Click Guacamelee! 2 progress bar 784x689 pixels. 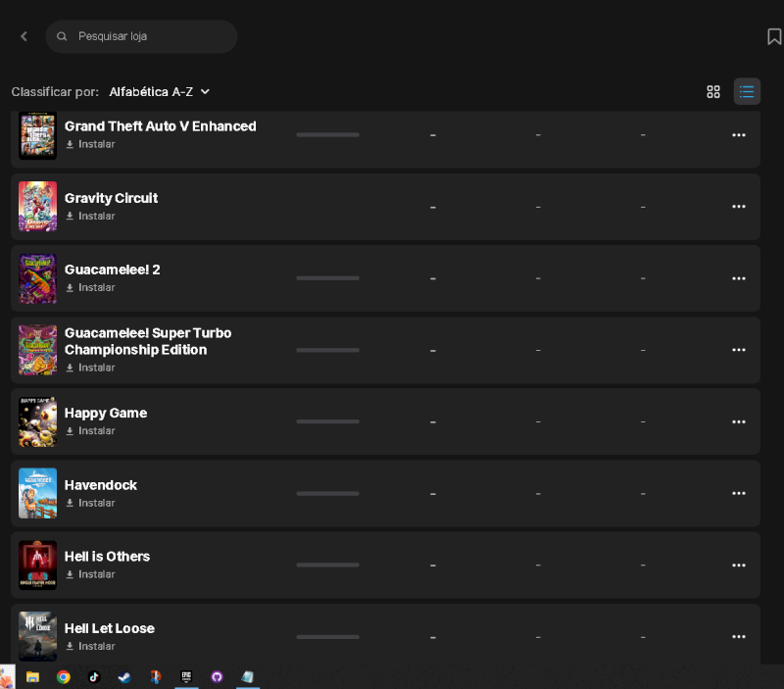tap(327, 278)
